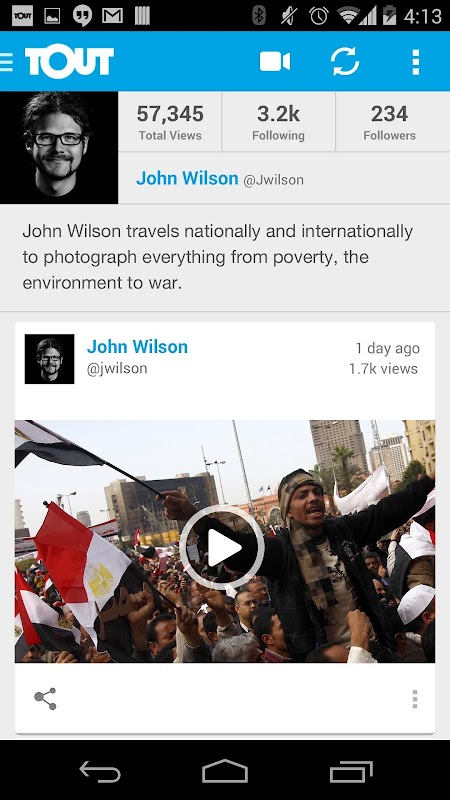Open the recent apps switcher
Image resolution: width=450 pixels, height=800 pixels.
tap(351, 771)
